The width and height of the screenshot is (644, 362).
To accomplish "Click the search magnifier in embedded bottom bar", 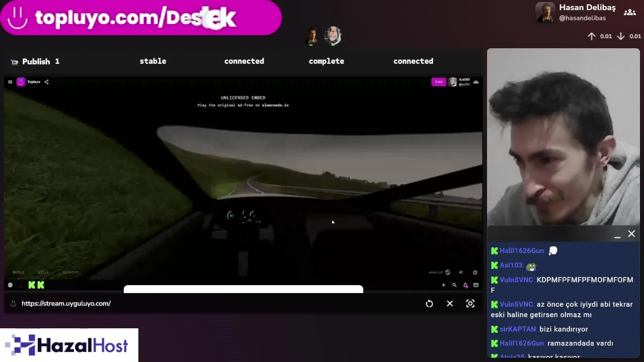I will coord(454,285).
